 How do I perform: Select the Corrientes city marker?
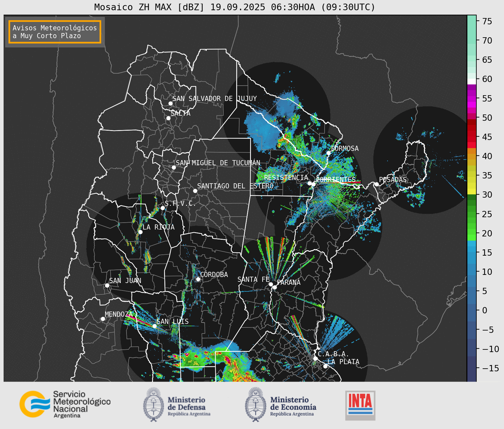[x=313, y=184]
